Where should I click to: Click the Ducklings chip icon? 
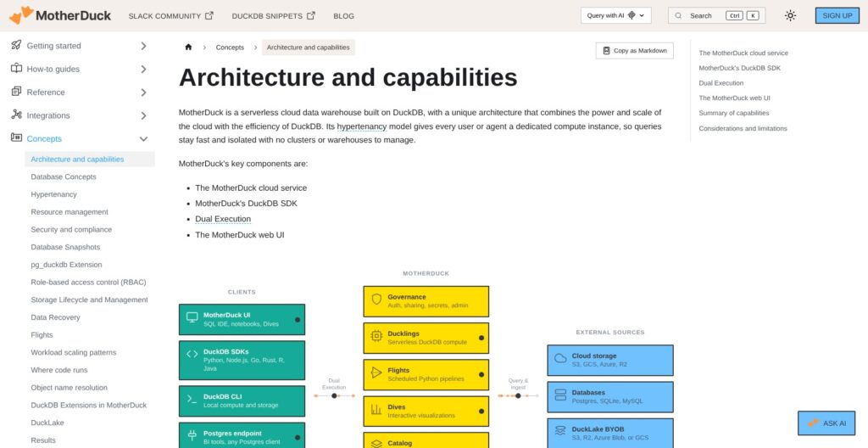pos(376,336)
